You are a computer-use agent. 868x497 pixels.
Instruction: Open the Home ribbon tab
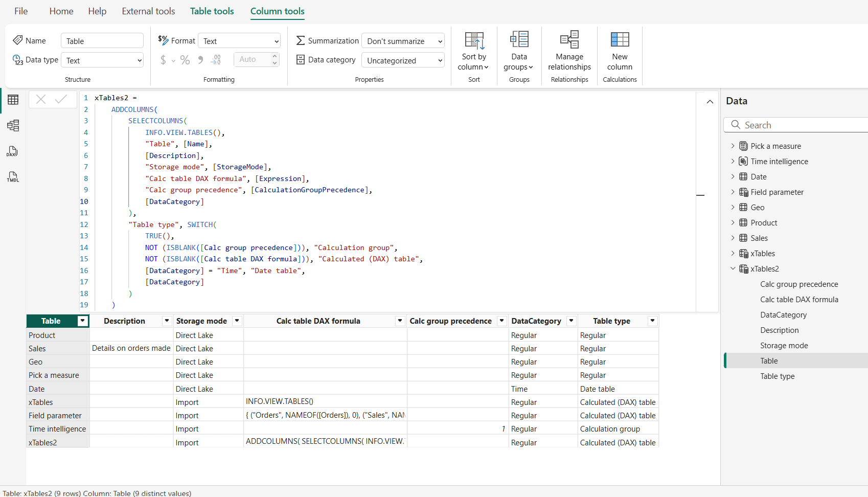click(x=61, y=11)
